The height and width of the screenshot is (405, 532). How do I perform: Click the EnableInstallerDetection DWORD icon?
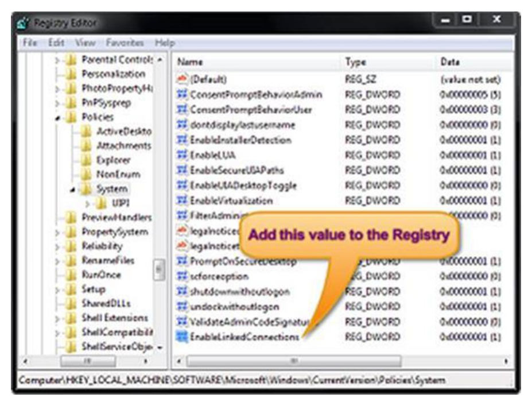tap(182, 140)
